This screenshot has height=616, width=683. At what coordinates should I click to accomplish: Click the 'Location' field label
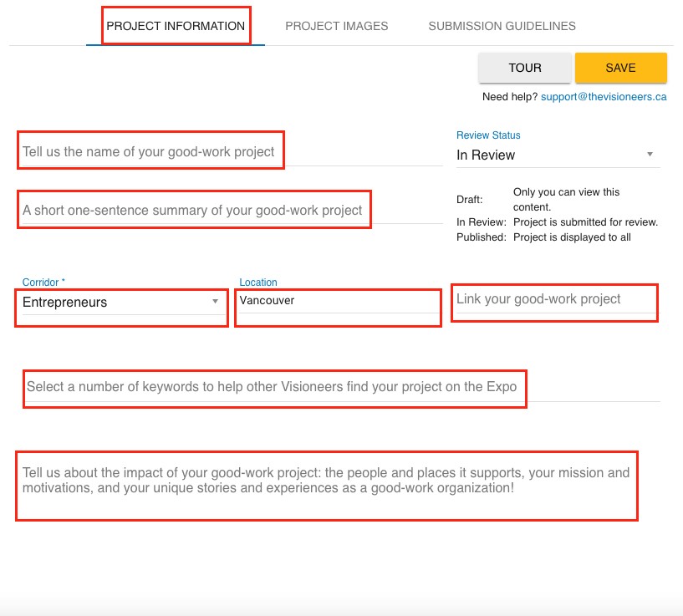258,283
